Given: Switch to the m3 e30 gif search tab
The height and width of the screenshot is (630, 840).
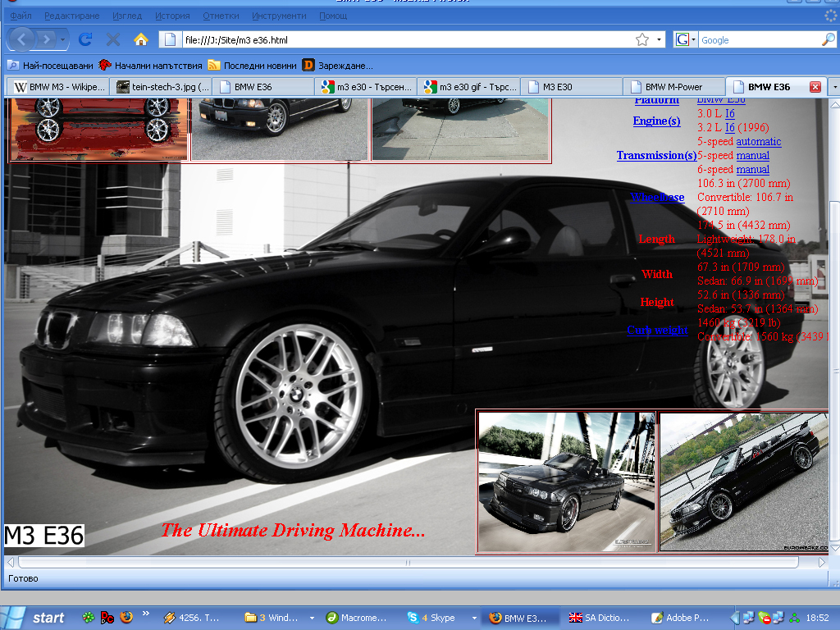Looking at the screenshot, I should [468, 87].
